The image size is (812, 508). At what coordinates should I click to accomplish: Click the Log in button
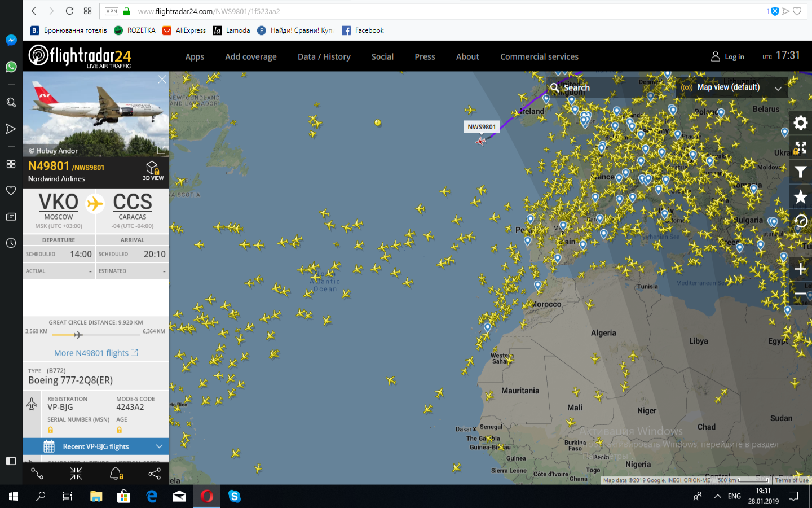coord(728,56)
